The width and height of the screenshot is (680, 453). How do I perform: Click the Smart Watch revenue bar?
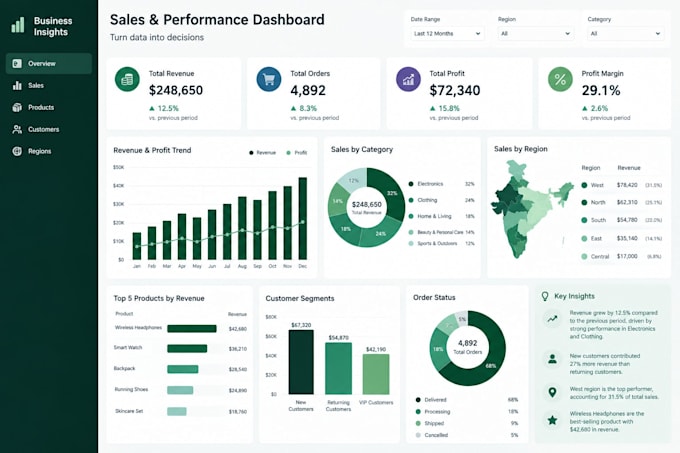pyautogui.click(x=187, y=349)
